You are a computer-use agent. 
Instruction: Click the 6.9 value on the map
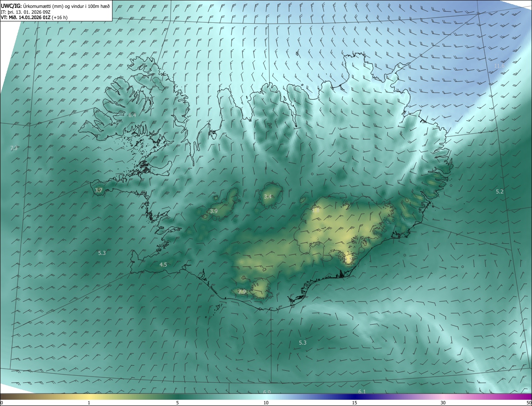click(267, 392)
